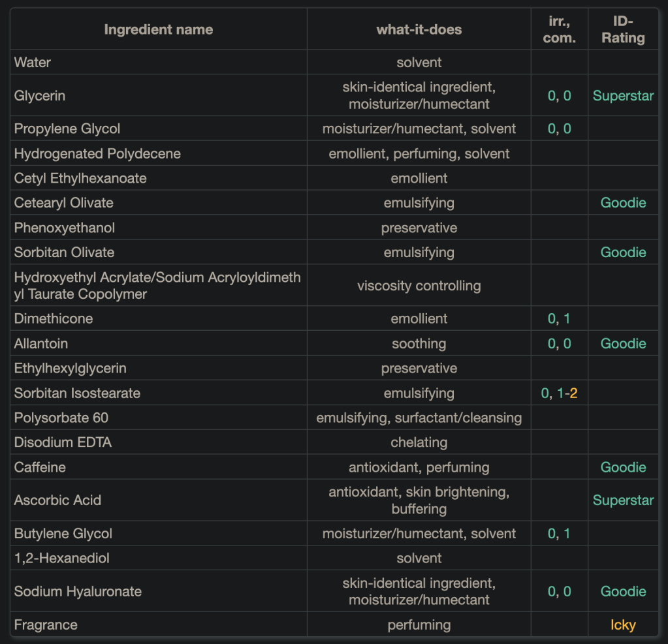The image size is (668, 644).
Task: Click the Propylene Glycol ingredient name
Action: point(67,129)
